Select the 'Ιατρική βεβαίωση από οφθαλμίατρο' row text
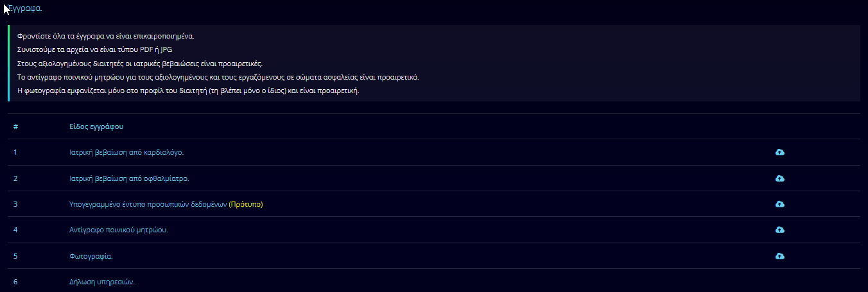 click(129, 178)
